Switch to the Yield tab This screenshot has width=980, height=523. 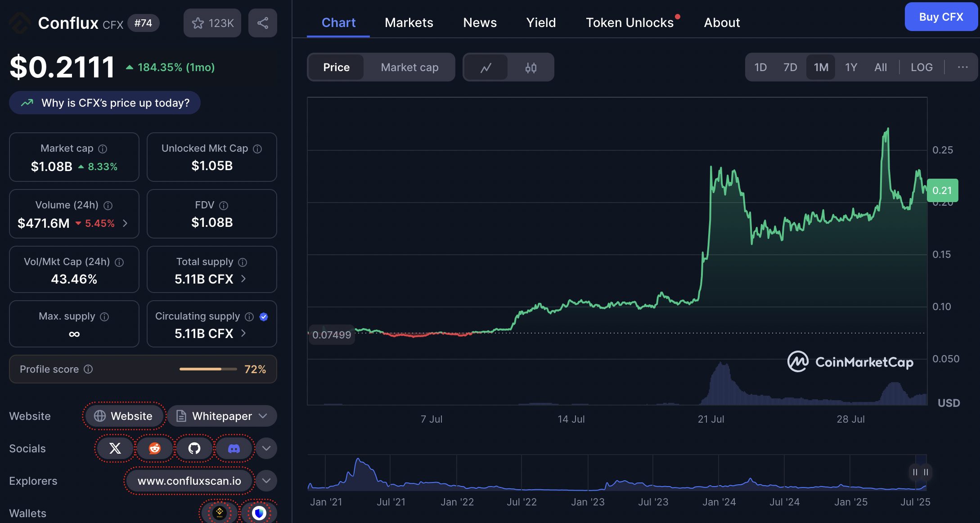pos(541,23)
